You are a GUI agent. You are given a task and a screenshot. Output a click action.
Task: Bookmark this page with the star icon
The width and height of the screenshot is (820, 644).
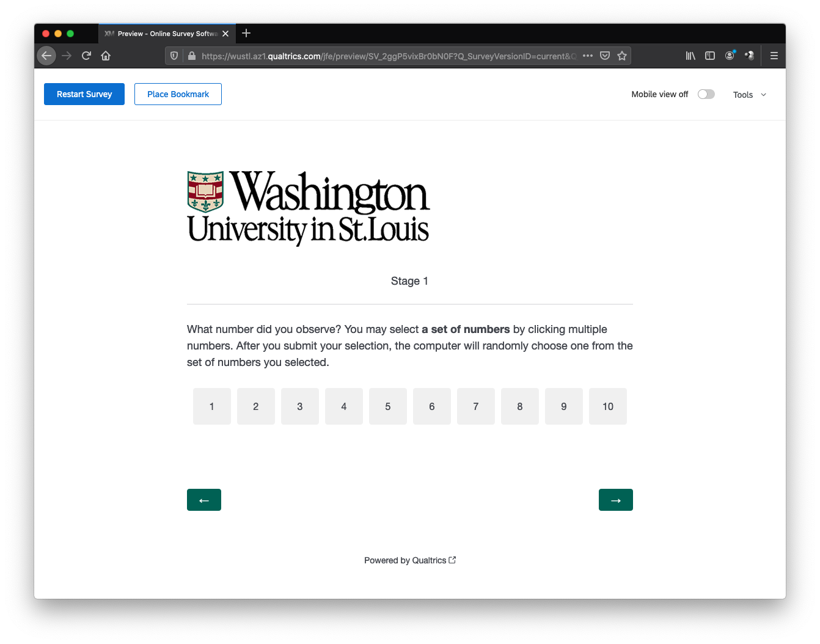click(x=622, y=56)
